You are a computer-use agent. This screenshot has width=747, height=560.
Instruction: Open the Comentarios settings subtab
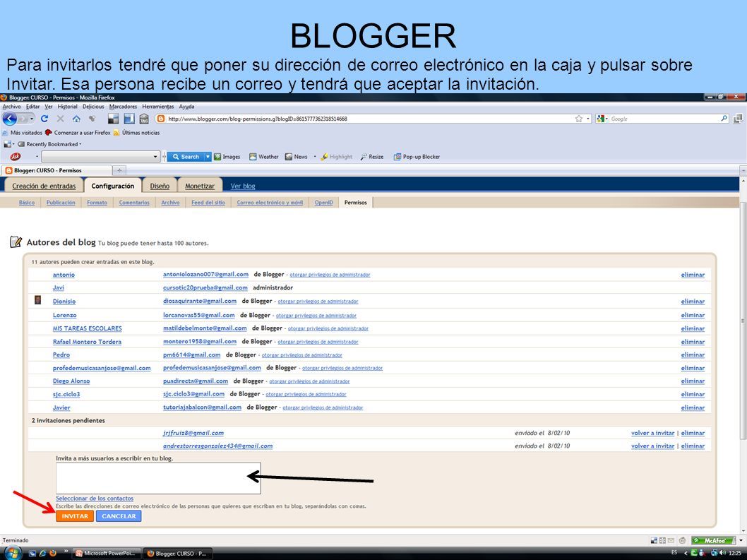click(134, 203)
